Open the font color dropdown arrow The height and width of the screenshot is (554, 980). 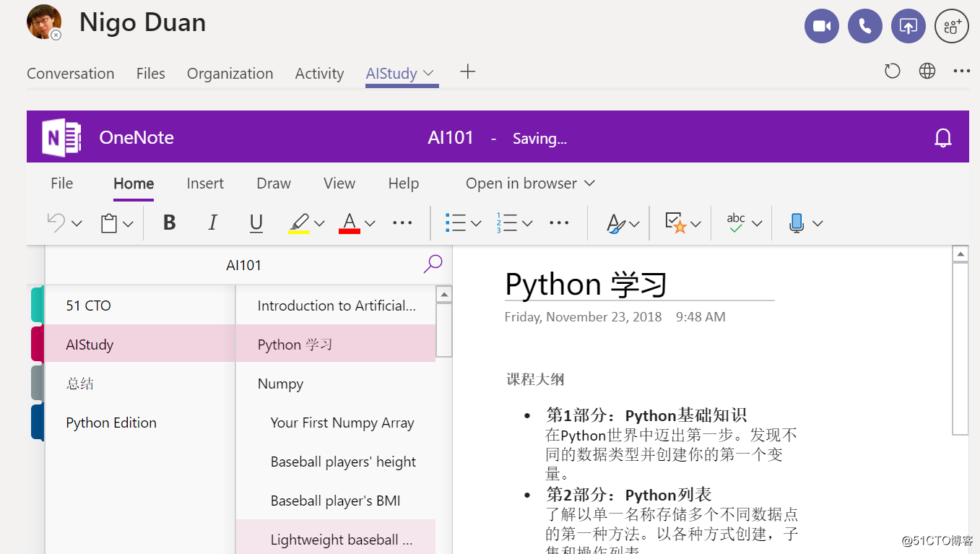(x=370, y=224)
